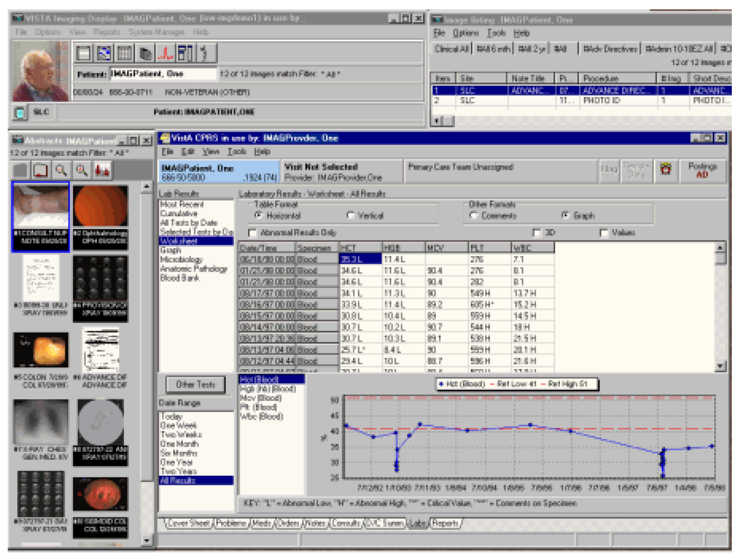Click the red EKG waveform toolbar icon
The width and height of the screenshot is (738, 560).
click(x=165, y=53)
